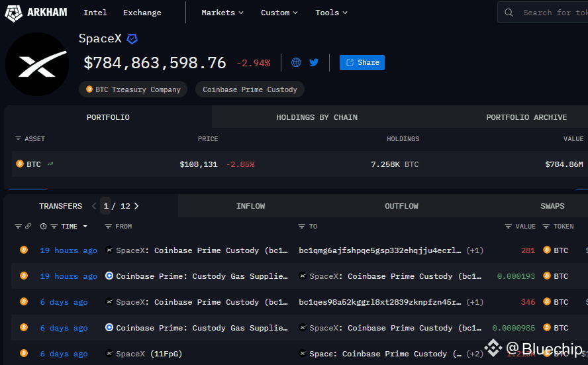The height and width of the screenshot is (365, 588).
Task: Go to next transfers page arrow
Action: (x=136, y=206)
